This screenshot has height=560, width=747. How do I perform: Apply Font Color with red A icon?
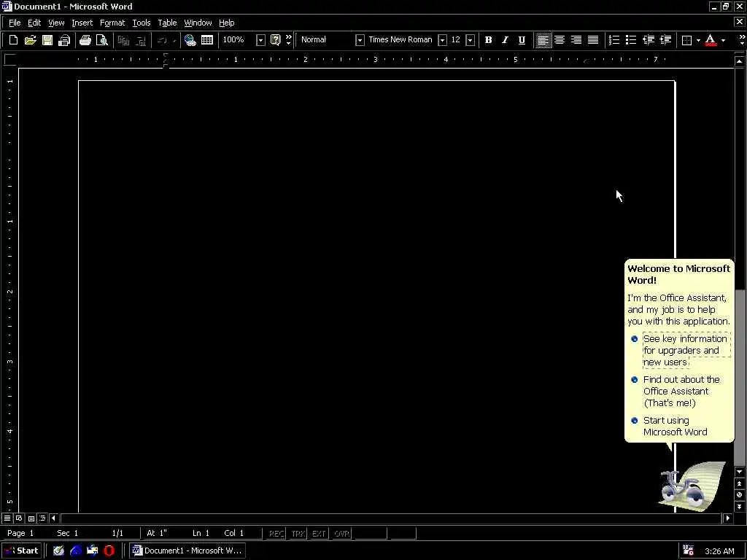coord(711,40)
